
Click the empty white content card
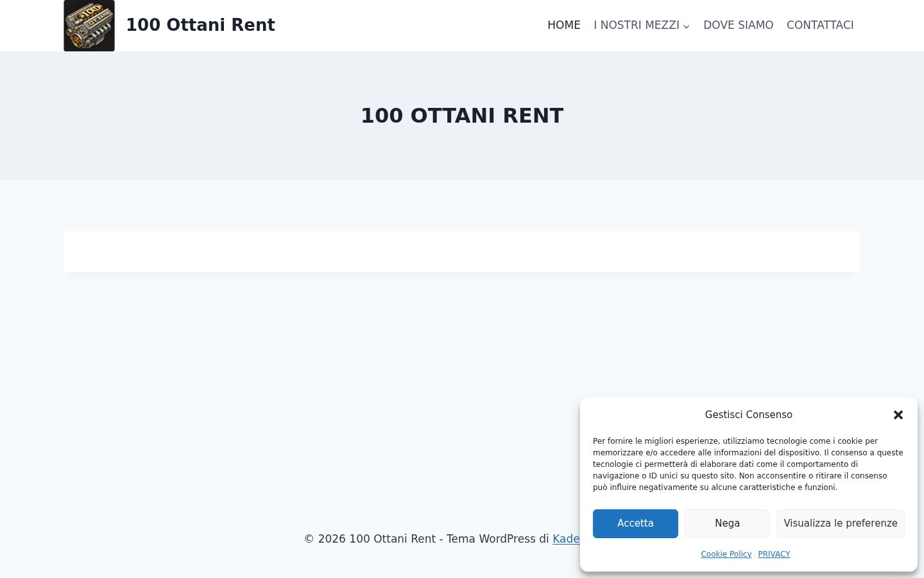pyautogui.click(x=462, y=252)
